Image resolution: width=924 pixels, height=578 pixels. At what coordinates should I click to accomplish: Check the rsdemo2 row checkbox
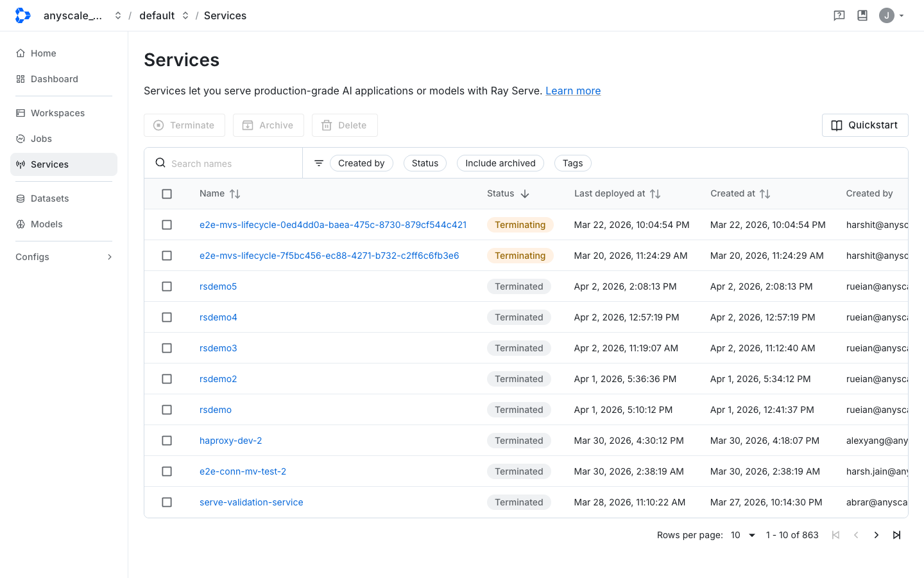coord(167,379)
